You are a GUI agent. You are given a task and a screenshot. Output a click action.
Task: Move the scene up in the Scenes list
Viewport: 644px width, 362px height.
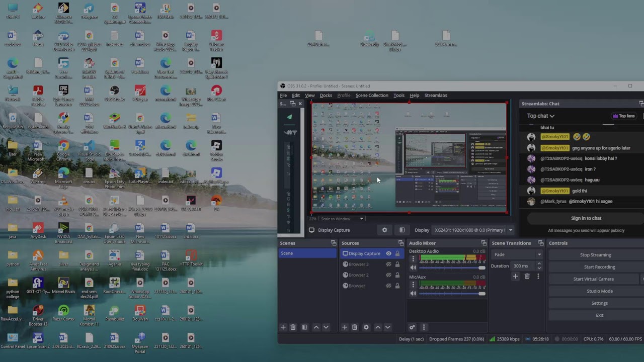[316, 327]
